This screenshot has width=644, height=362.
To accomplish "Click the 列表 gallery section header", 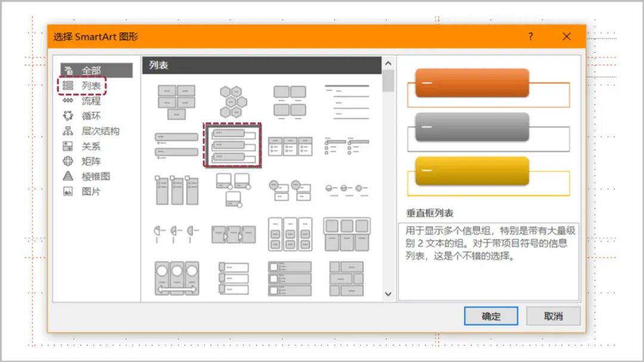I will pyautogui.click(x=262, y=66).
